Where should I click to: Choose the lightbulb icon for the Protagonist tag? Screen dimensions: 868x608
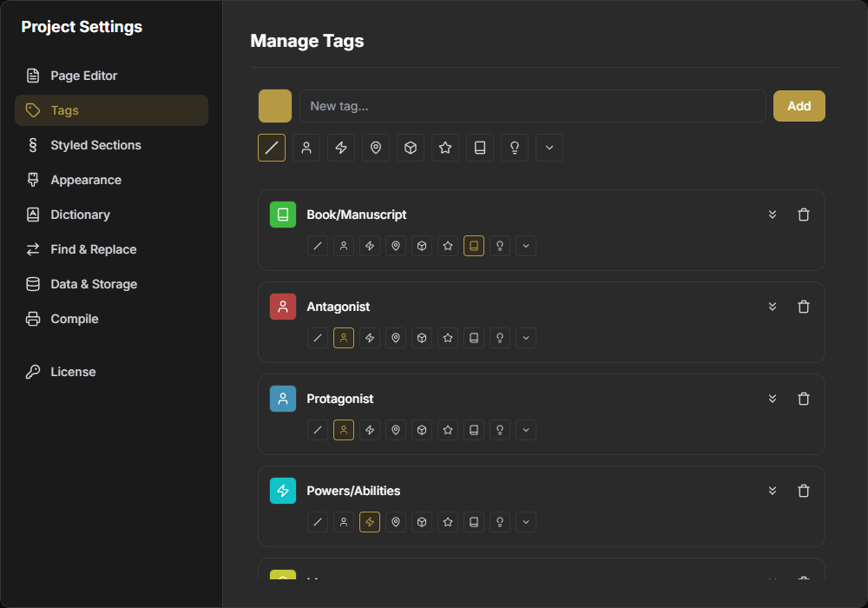tap(499, 430)
